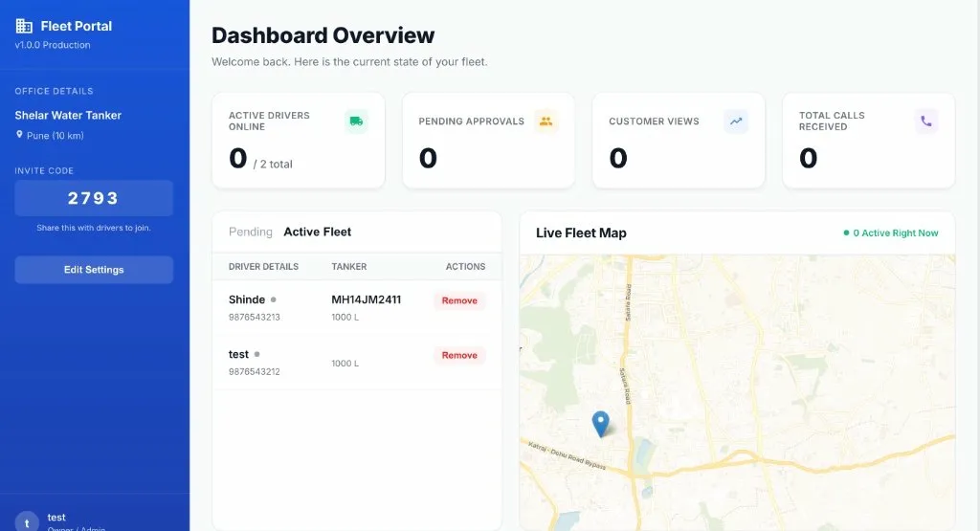The width and height of the screenshot is (980, 531).
Task: Click the 1000 L capacity in test row
Action: coord(345,364)
